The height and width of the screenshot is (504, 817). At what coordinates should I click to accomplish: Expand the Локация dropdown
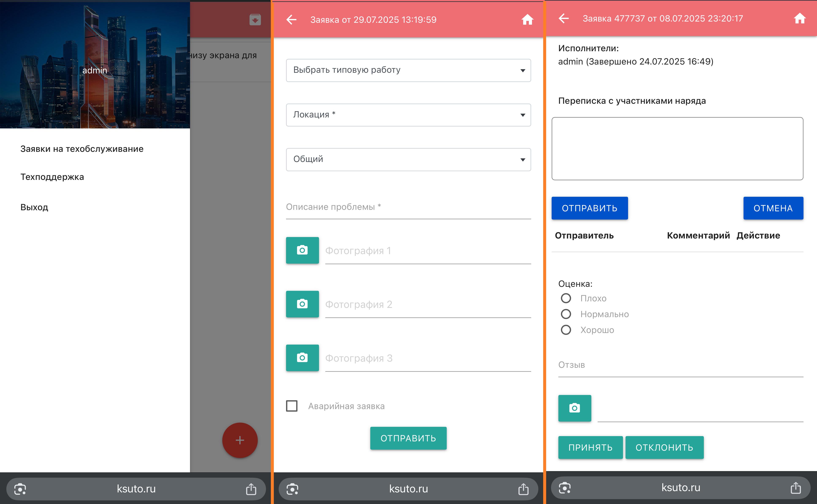pos(408,115)
